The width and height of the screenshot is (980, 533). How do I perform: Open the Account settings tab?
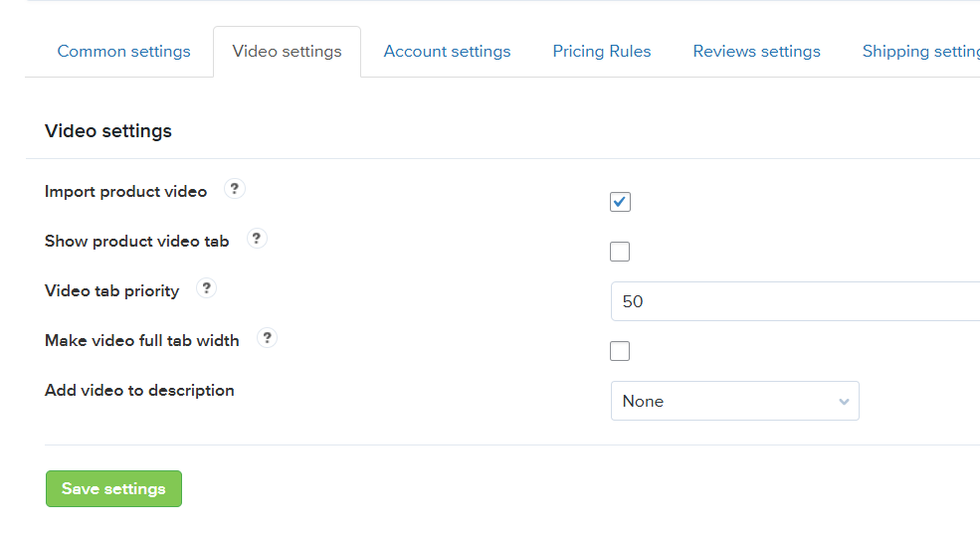(x=447, y=52)
